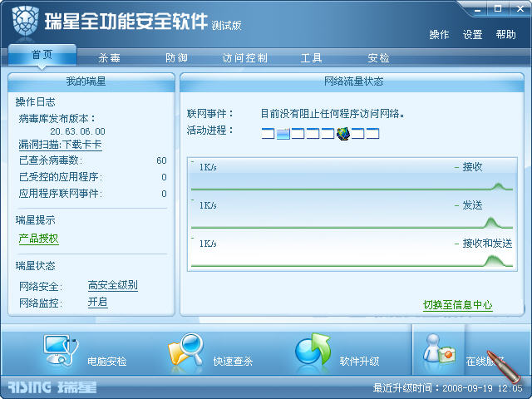Click the 软件升级 label text
The width and height of the screenshot is (532, 399).
[x=359, y=362]
